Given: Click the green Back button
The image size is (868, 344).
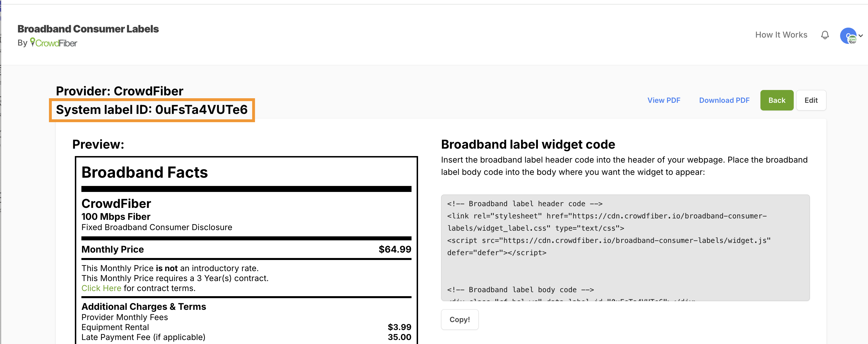Looking at the screenshot, I should (x=777, y=100).
